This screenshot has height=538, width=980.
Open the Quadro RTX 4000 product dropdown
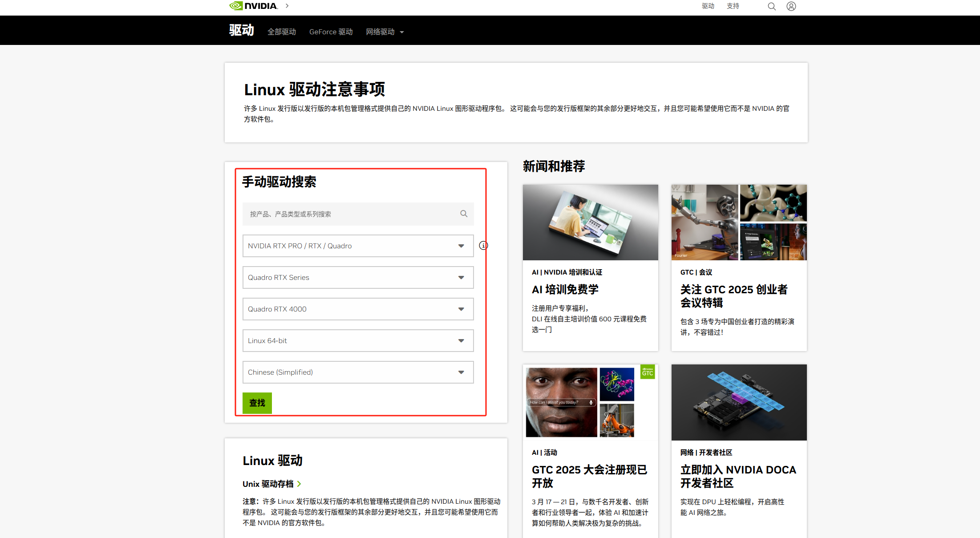tap(358, 309)
